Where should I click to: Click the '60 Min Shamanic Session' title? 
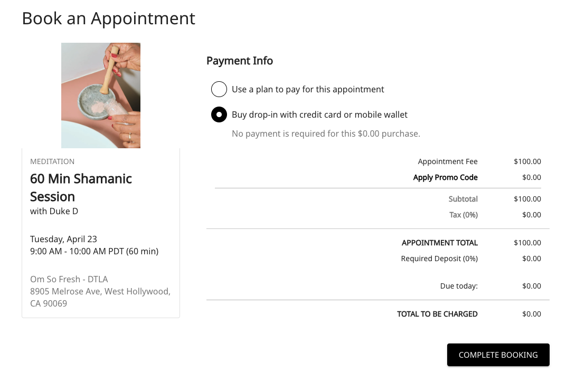click(81, 187)
